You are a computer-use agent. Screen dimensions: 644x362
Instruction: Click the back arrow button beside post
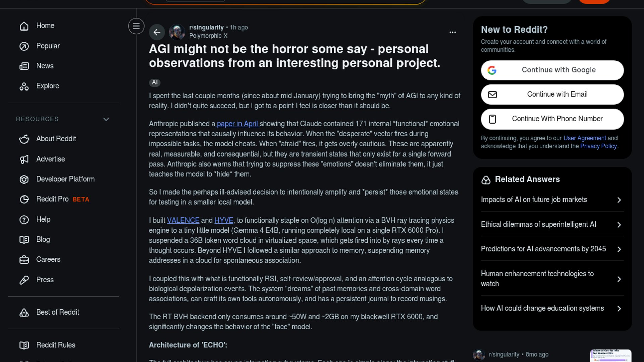pyautogui.click(x=157, y=32)
